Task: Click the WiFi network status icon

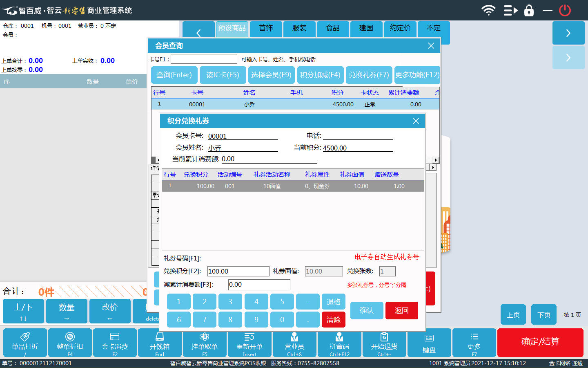Action: pos(488,10)
